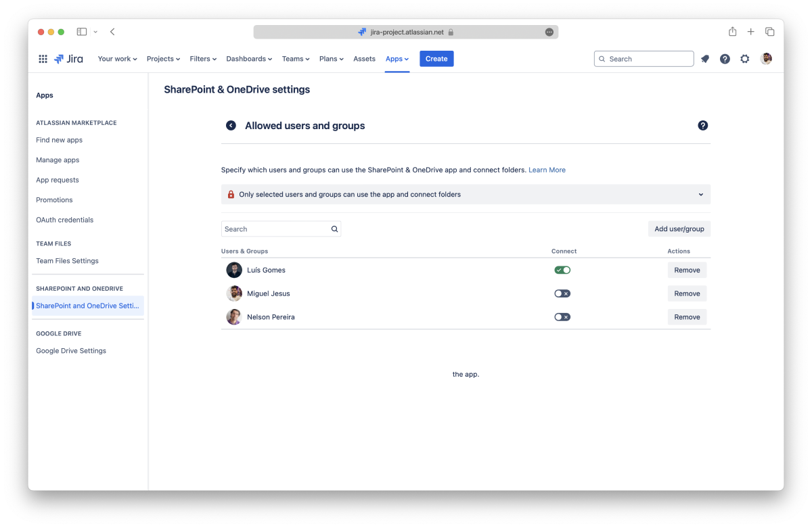Screen dimensions: 812x528
Task: Click the Add user/group button
Action: (x=679, y=229)
